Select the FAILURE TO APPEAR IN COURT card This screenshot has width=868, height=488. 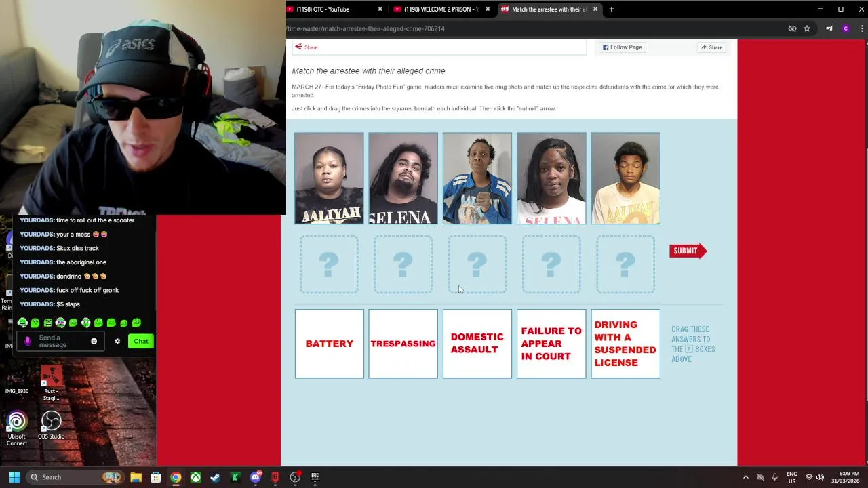551,344
